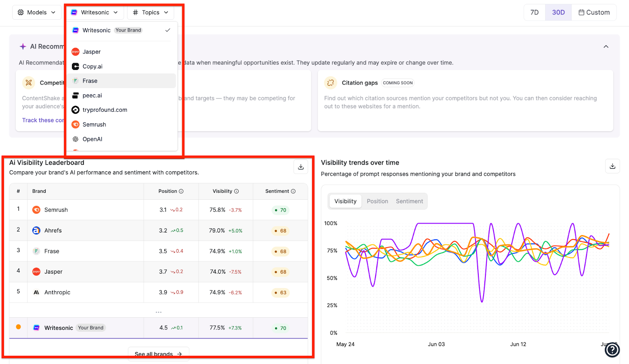Viewport: 629px width, 364px height.
Task: Select the 7D time range
Action: 535,13
